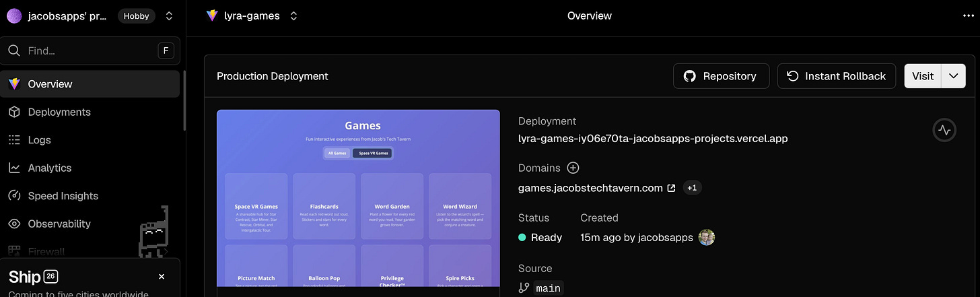
Task: Click the Repository button
Action: click(x=720, y=76)
